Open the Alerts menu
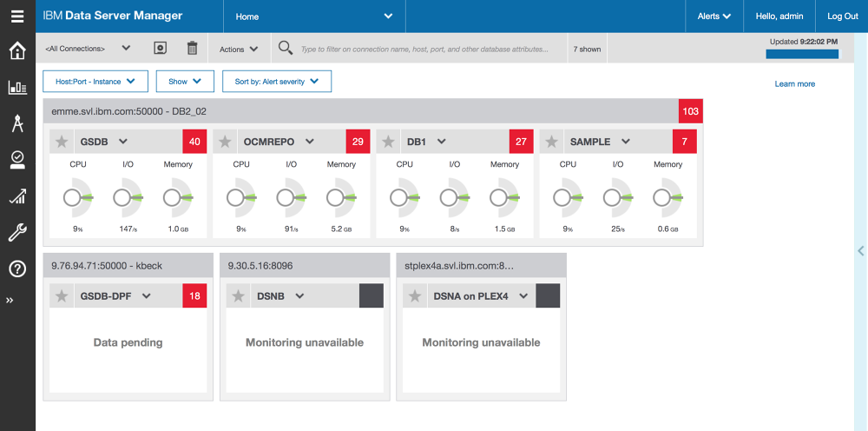The width and height of the screenshot is (868, 431). point(714,17)
